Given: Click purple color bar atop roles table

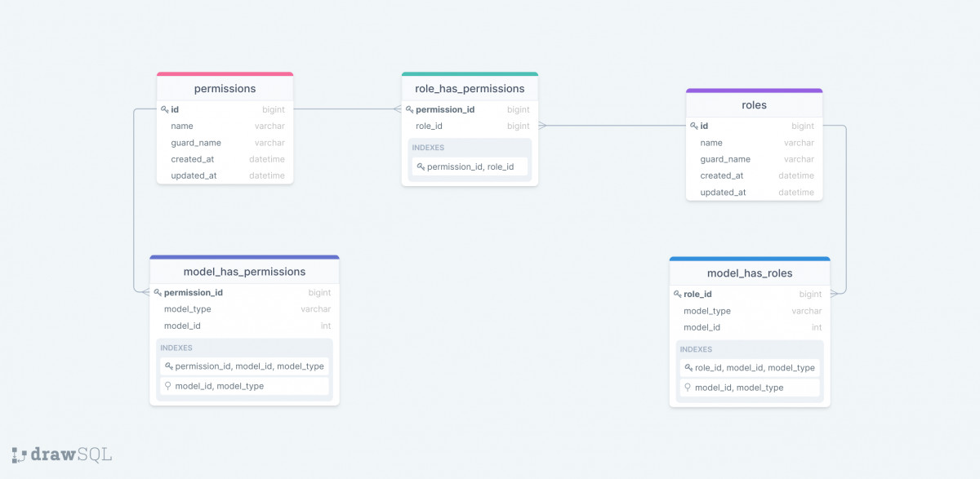Looking at the screenshot, I should tap(754, 91).
